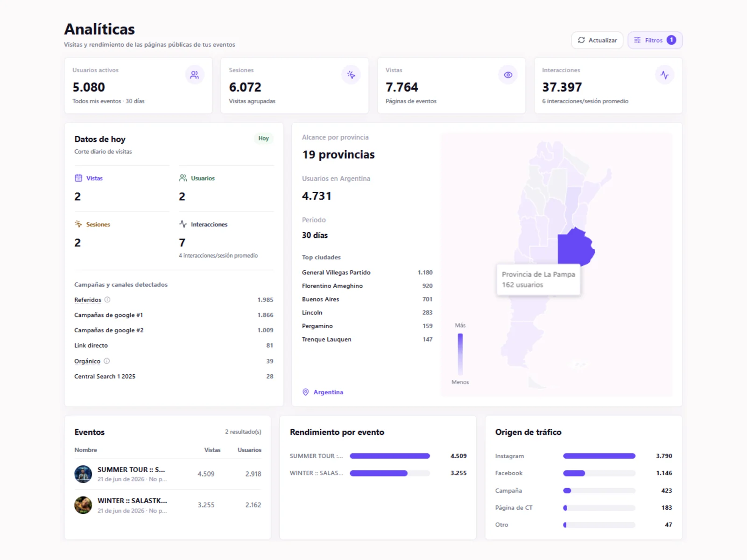Image resolution: width=747 pixels, height=560 pixels.
Task: Click the SUMMER TOUR event avatar thumbnail
Action: 83,474
